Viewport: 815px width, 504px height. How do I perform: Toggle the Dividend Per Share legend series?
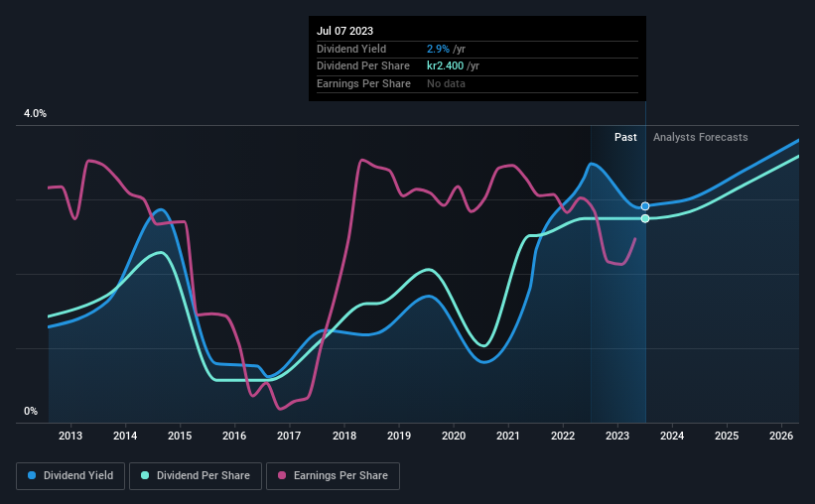pyautogui.click(x=196, y=476)
